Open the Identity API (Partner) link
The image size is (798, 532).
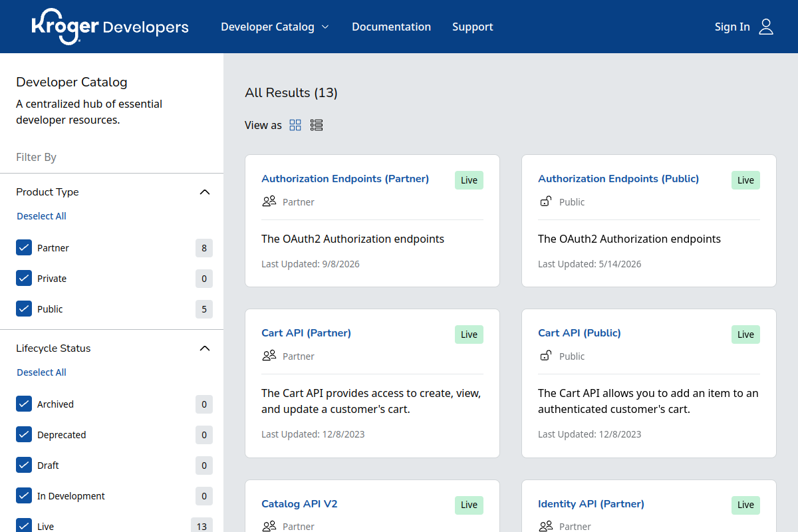pyautogui.click(x=591, y=503)
